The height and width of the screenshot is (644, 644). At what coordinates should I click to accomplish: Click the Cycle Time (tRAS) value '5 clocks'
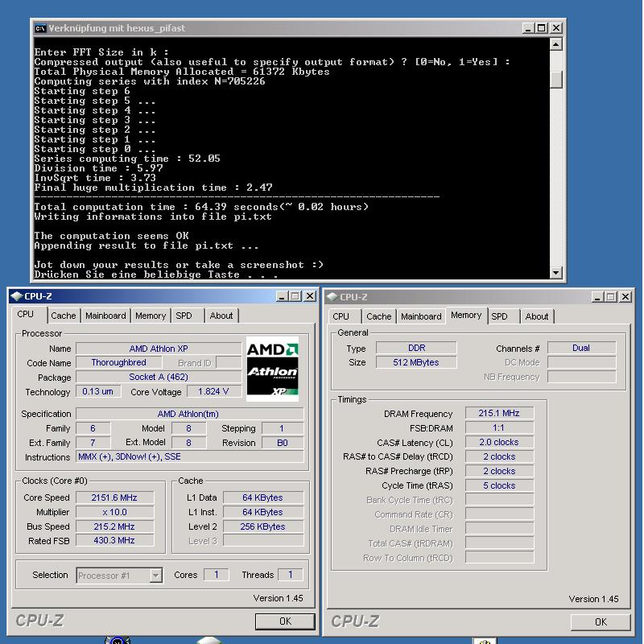click(x=499, y=485)
